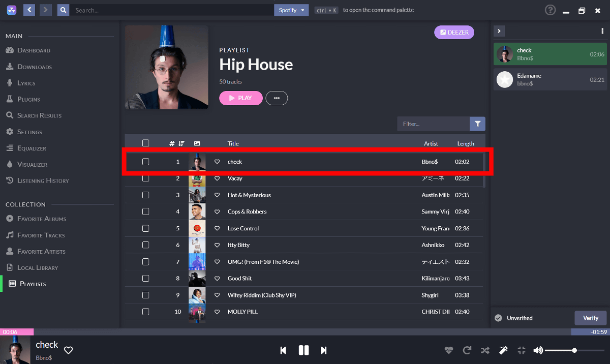This screenshot has height=364, width=610.
Task: Sort tracks using the # column sort icon
Action: 181,143
